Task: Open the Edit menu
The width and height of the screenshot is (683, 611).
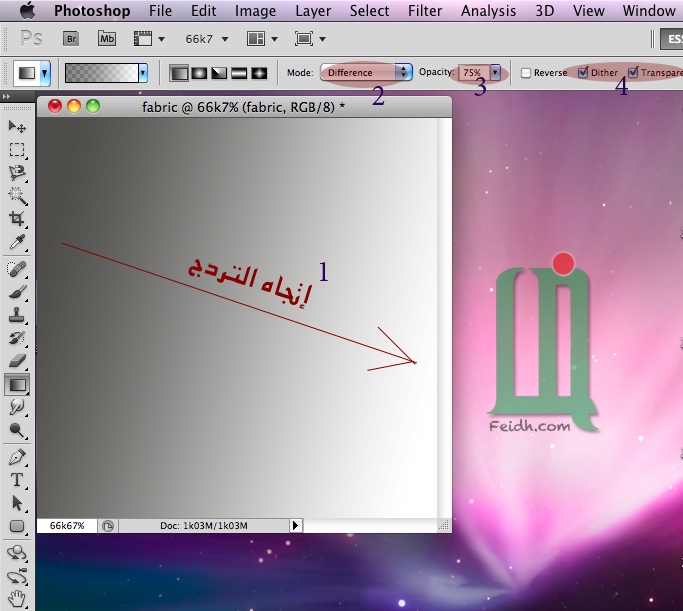Action: [203, 10]
